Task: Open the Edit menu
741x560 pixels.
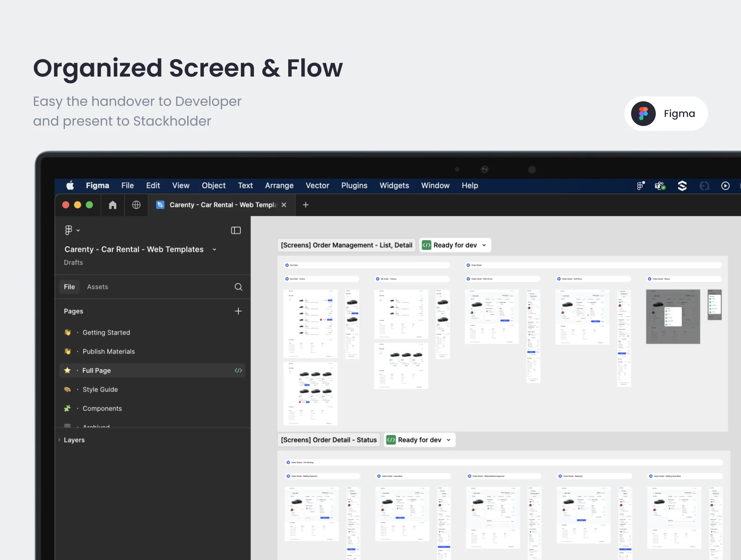Action: pos(153,186)
